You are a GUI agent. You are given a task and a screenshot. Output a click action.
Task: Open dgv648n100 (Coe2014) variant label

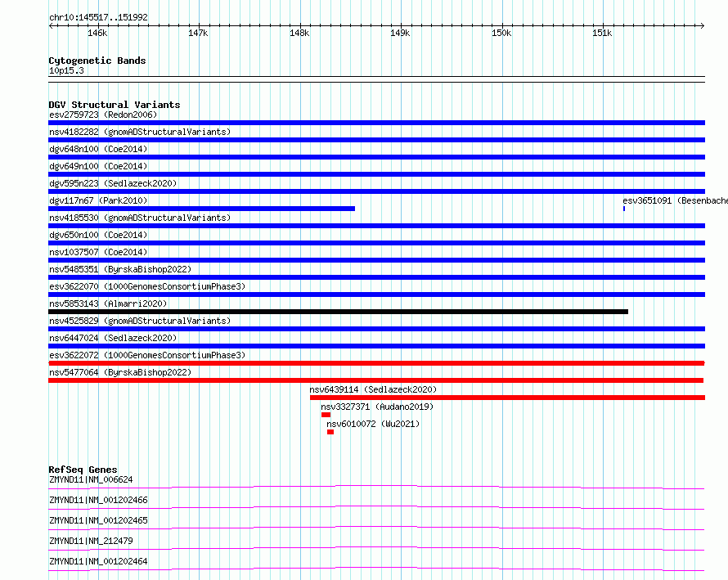(x=98, y=149)
